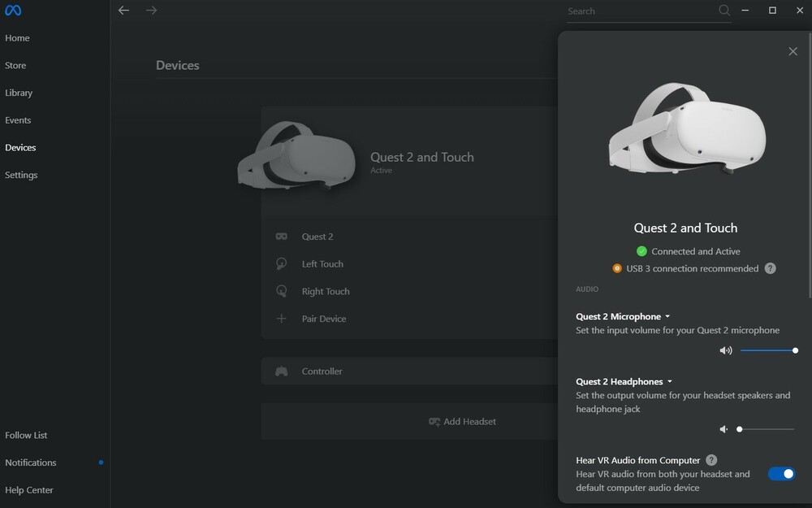The height and width of the screenshot is (508, 812).
Task: Click the Add Headset button
Action: pyautogui.click(x=462, y=422)
